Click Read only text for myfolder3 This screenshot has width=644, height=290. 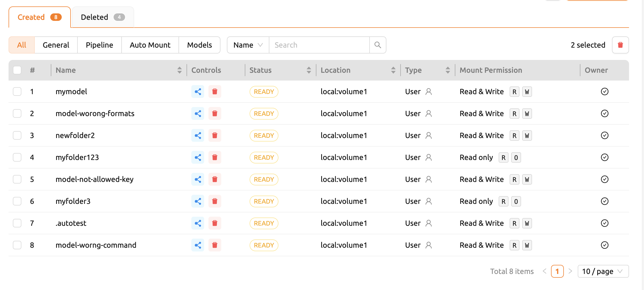pos(476,201)
